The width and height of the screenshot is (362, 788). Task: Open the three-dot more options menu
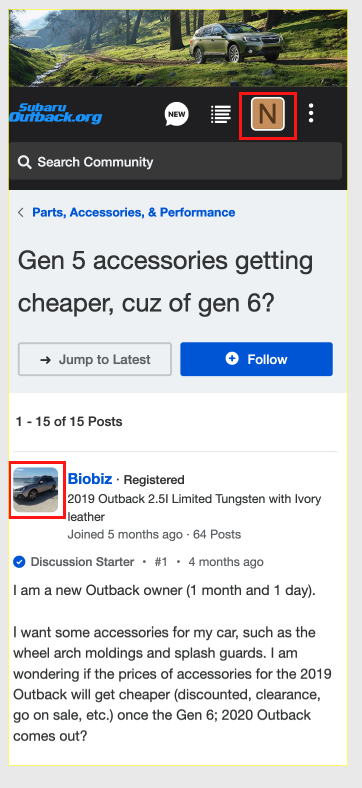[x=311, y=114]
